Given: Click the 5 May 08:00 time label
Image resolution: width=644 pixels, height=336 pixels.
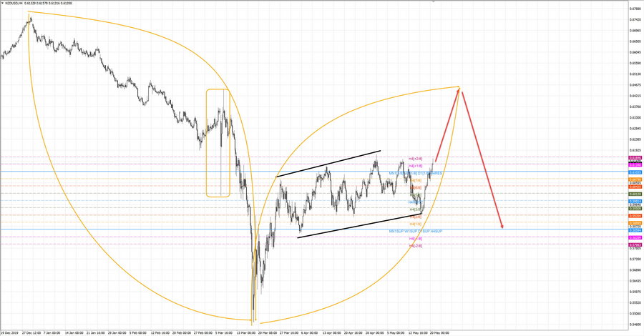Looking at the screenshot, I should click(x=396, y=333).
